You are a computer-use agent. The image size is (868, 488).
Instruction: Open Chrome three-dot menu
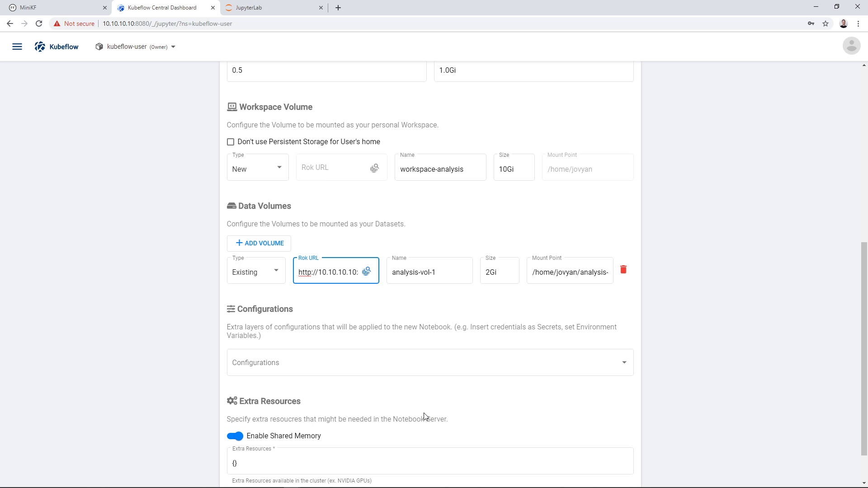858,23
